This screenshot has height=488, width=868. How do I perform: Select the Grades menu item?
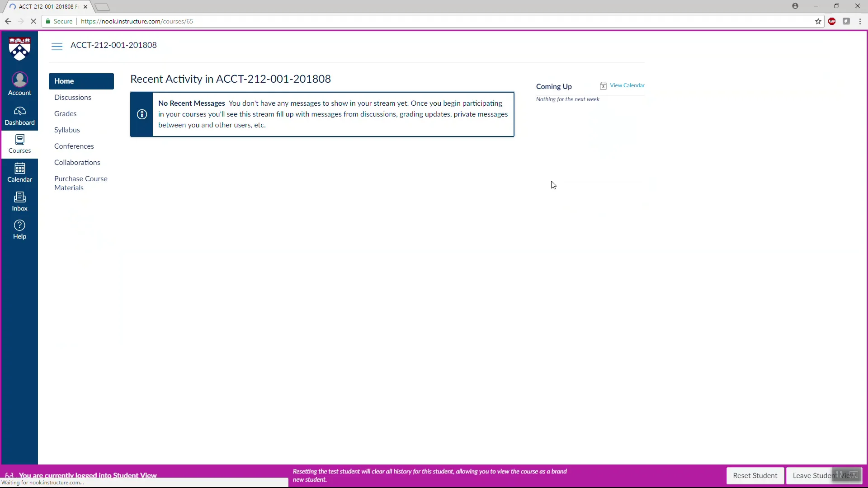[65, 113]
